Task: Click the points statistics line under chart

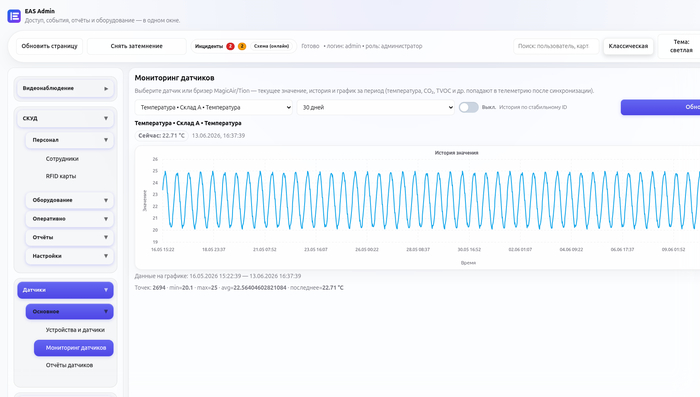Action: pos(239,288)
